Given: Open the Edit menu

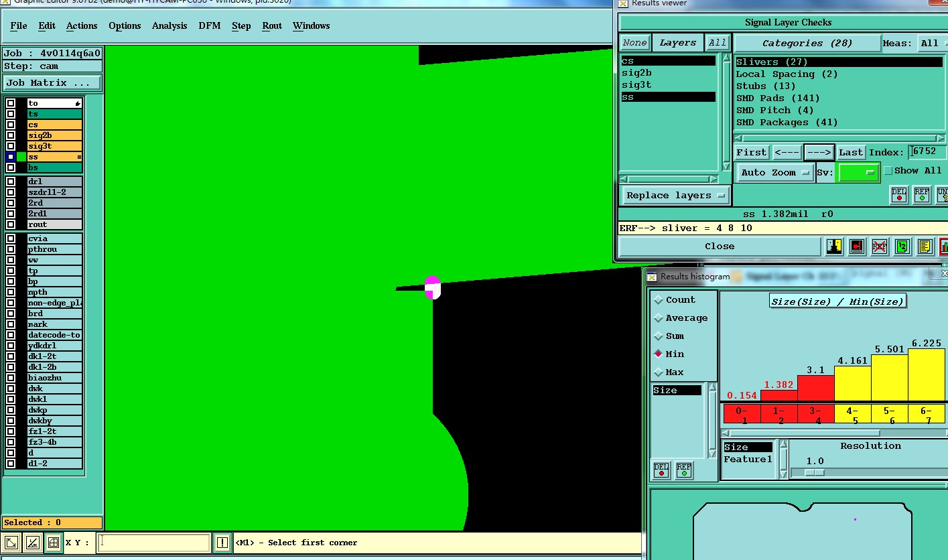Looking at the screenshot, I should [x=47, y=25].
